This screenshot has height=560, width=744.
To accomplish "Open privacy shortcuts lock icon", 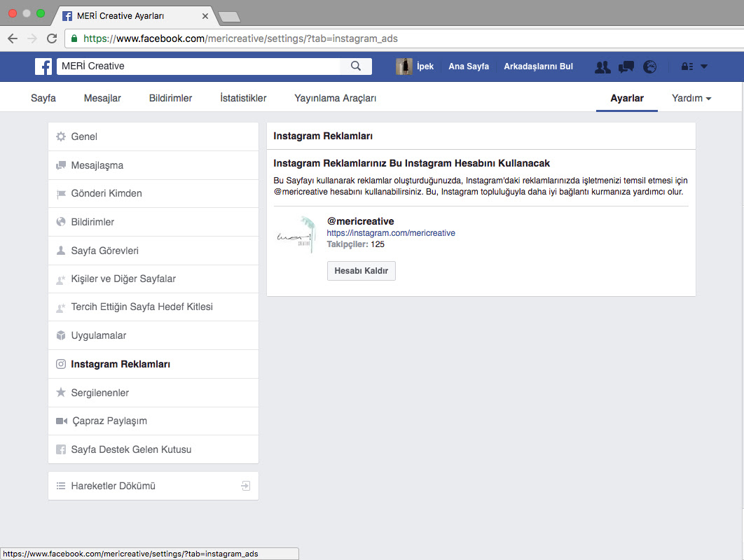I will [687, 66].
